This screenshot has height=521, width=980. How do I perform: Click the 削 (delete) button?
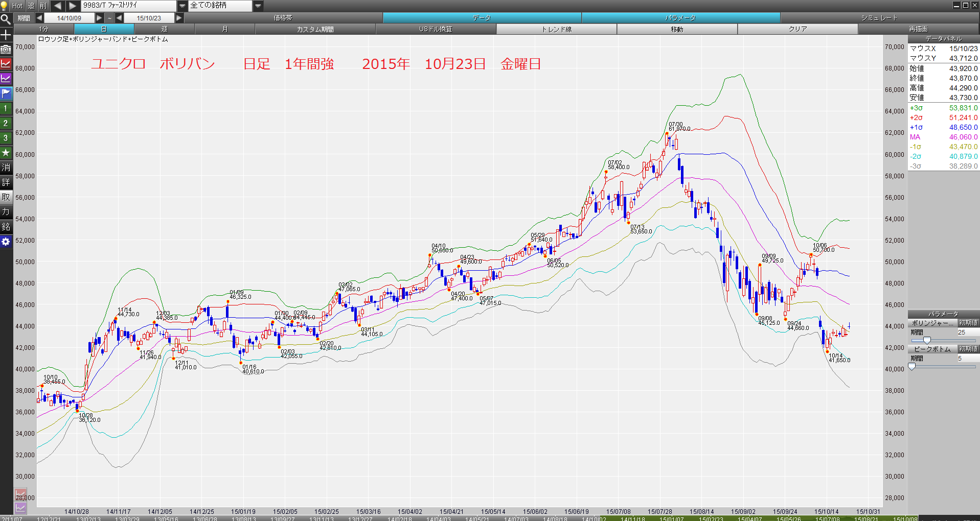43,6
